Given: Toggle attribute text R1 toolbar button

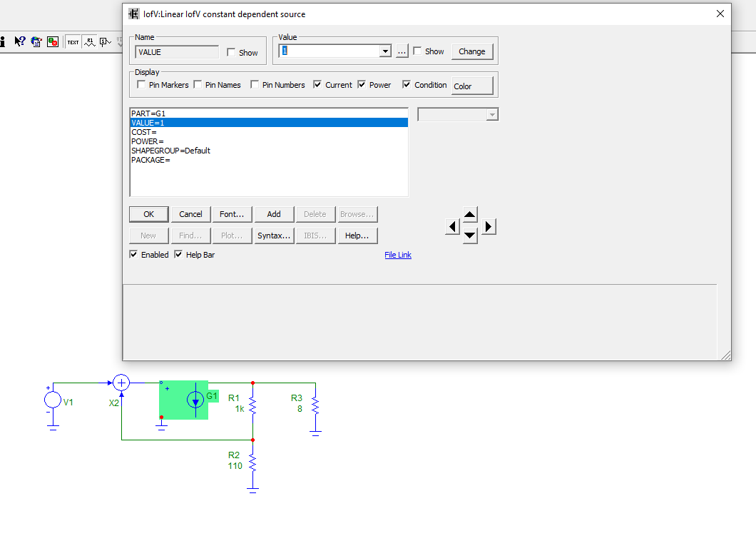Looking at the screenshot, I should (x=90, y=42).
